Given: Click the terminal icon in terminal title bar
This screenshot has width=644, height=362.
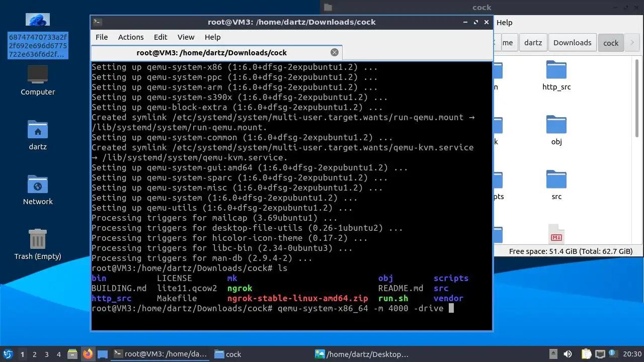Looking at the screenshot, I should pyautogui.click(x=98, y=22).
